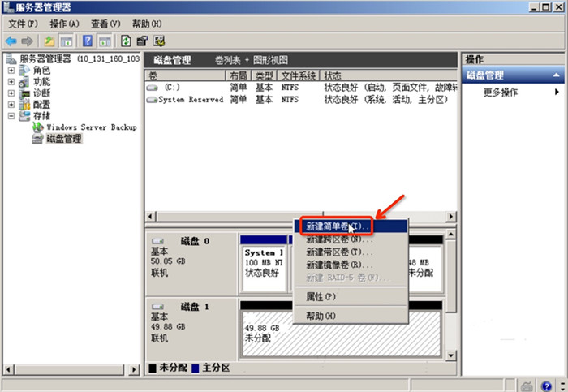Choose 帮助(H) from context menu
Viewport: 568px width, 392px height.
[x=351, y=316]
